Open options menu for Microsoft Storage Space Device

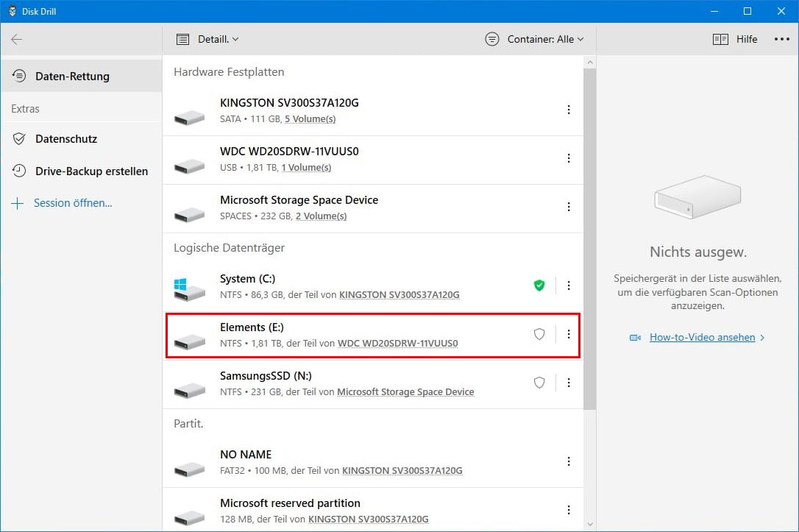pyautogui.click(x=569, y=206)
